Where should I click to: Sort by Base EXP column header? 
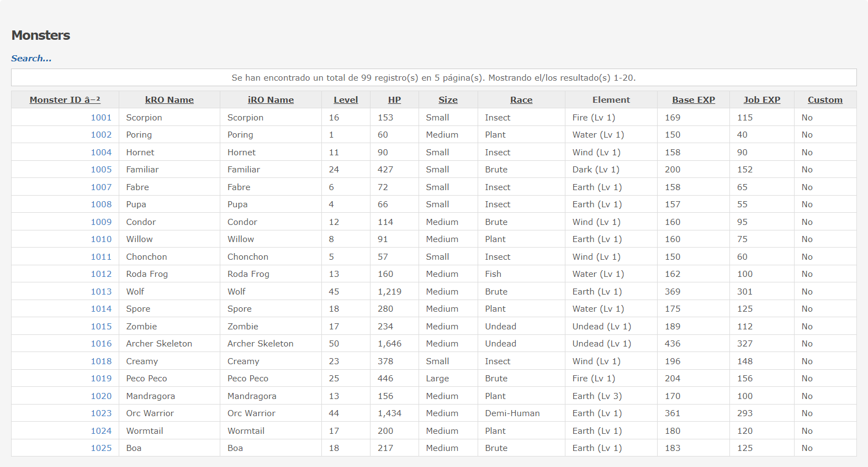point(694,100)
